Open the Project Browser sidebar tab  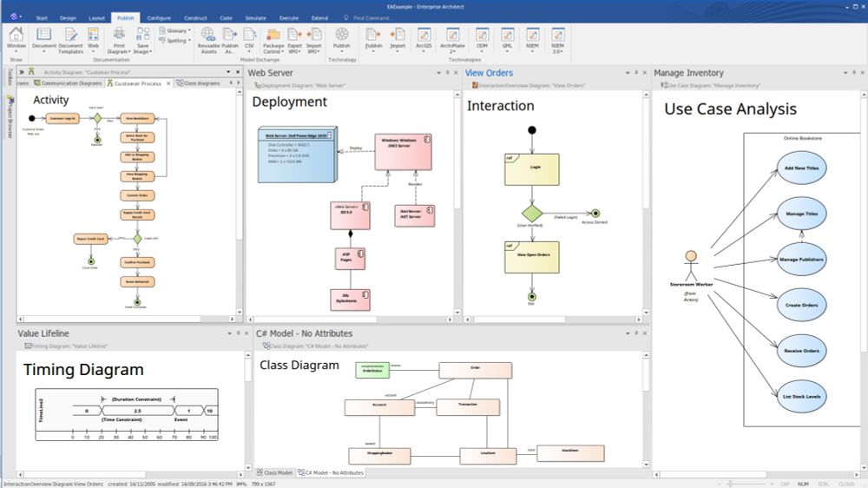[x=10, y=117]
